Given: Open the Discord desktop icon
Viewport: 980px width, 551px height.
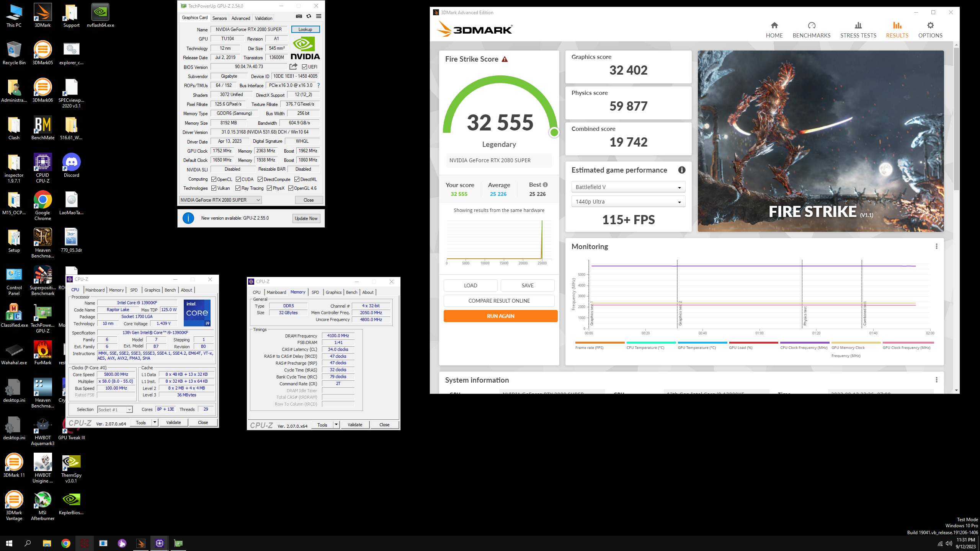Looking at the screenshot, I should 71,166.
